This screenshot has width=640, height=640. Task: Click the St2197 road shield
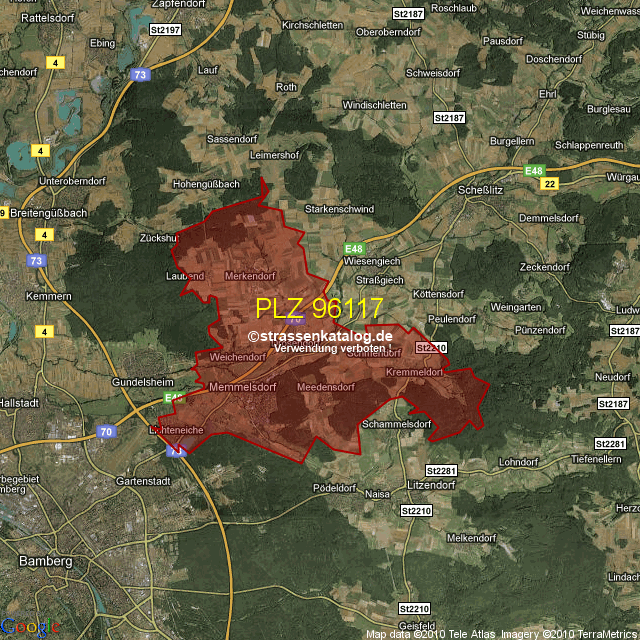point(166,31)
